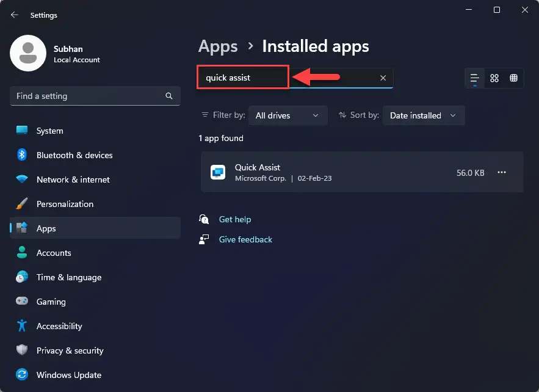Click the Quick Assist app icon

point(218,173)
